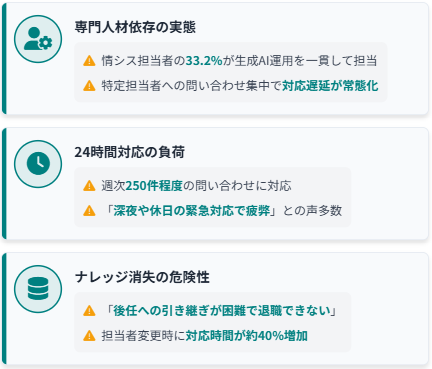The image size is (432, 369).
Task: Click the との声多数 text
Action: (x=312, y=211)
